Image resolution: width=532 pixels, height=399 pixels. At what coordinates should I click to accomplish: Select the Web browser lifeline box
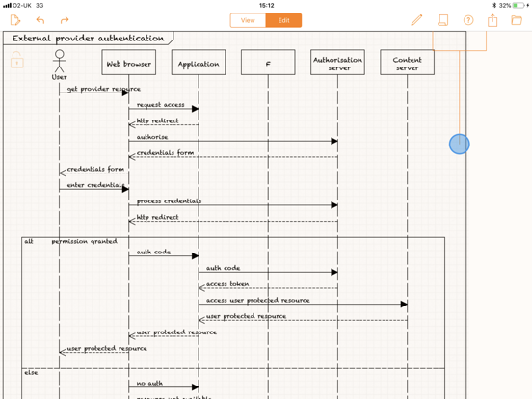[129, 63]
